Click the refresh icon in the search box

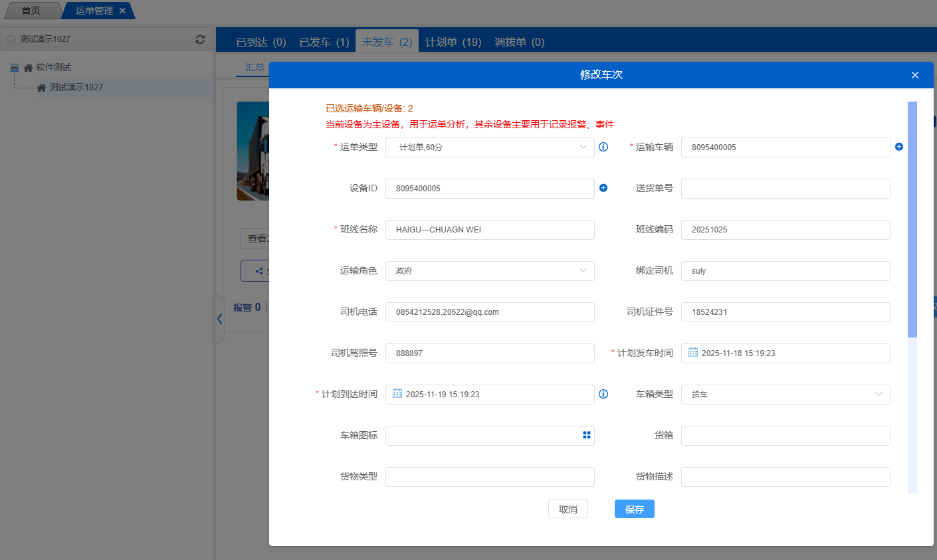click(x=200, y=39)
